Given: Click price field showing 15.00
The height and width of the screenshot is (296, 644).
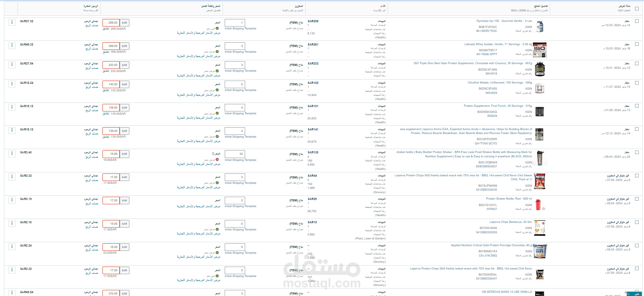Looking at the screenshot, I should [x=111, y=224].
